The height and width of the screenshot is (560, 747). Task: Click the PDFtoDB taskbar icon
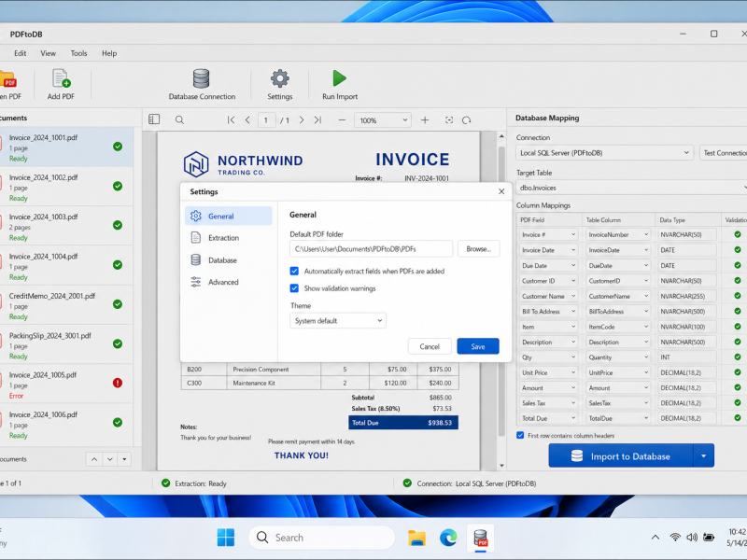coord(480,538)
